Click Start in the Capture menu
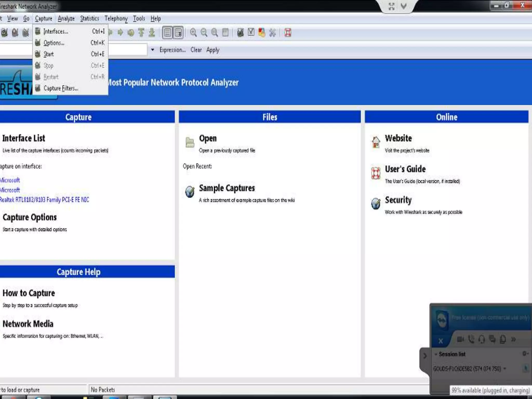The height and width of the screenshot is (399, 532). tap(49, 54)
